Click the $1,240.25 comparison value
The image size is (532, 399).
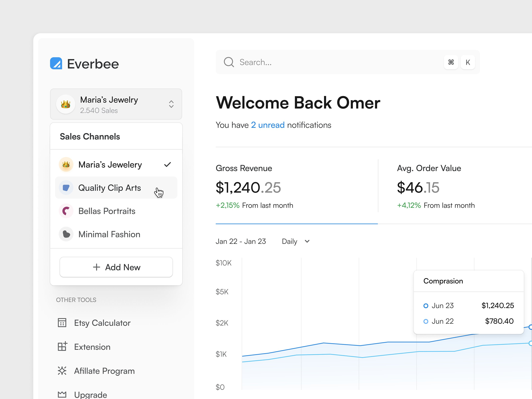(498, 305)
